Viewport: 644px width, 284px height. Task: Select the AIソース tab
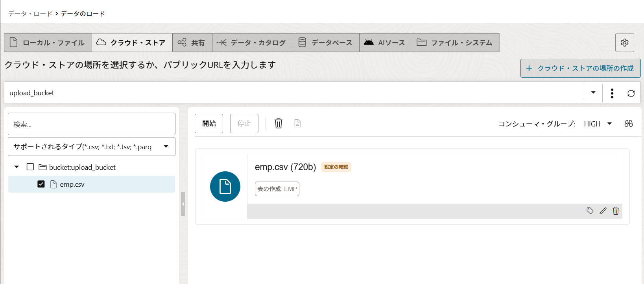pos(386,43)
